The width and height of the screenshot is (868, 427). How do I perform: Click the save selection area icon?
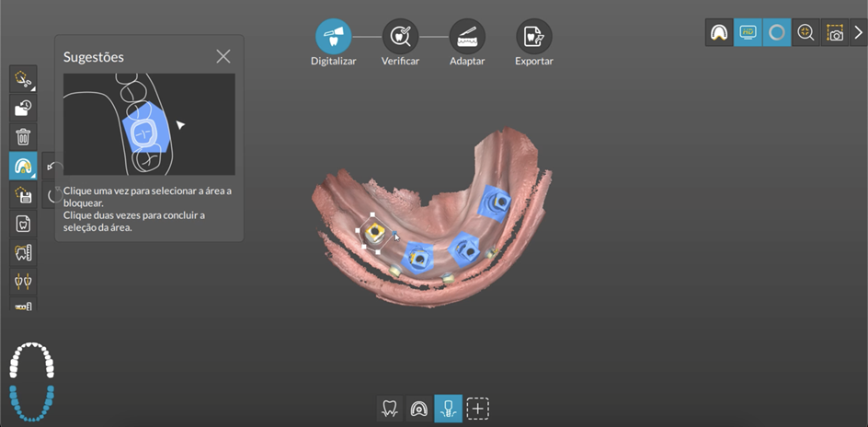click(x=23, y=194)
